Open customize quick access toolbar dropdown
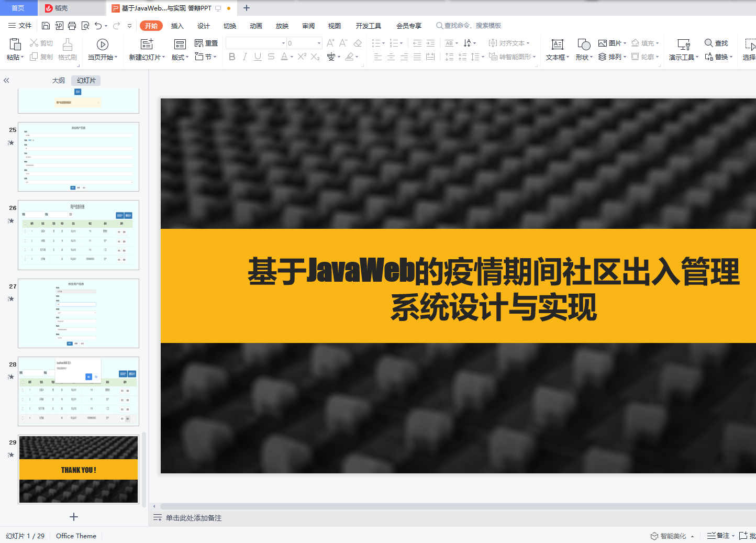This screenshot has height=543, width=756. pyautogui.click(x=129, y=26)
